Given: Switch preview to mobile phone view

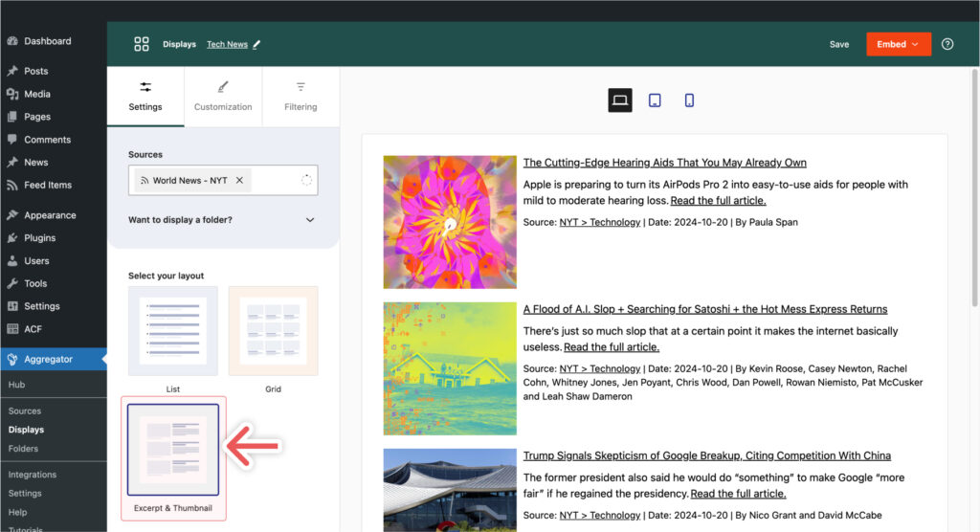Looking at the screenshot, I should click(689, 100).
